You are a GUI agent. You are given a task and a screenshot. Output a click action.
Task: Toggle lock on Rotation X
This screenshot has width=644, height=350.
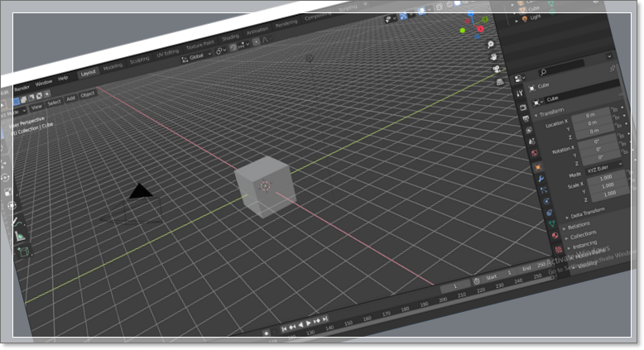(621, 136)
